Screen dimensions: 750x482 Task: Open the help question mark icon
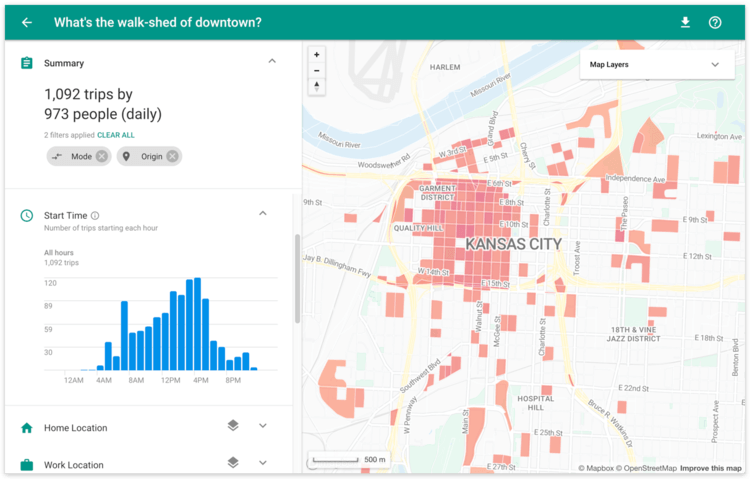715,23
